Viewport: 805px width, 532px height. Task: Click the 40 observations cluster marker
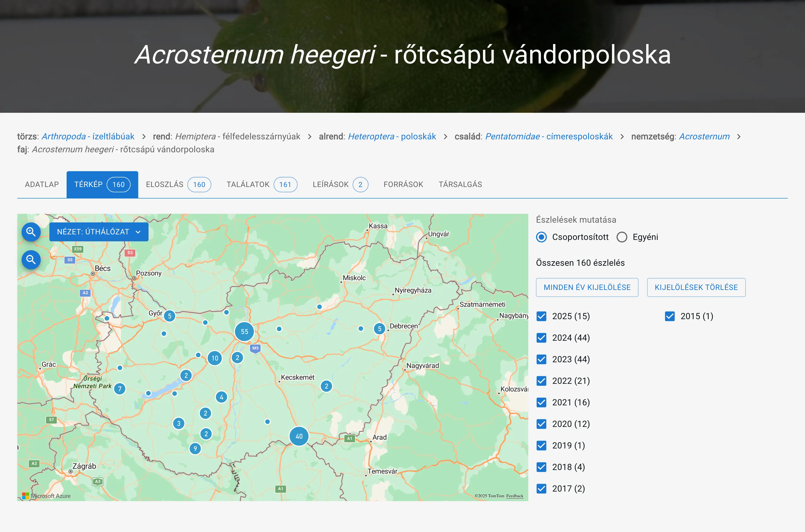299,436
